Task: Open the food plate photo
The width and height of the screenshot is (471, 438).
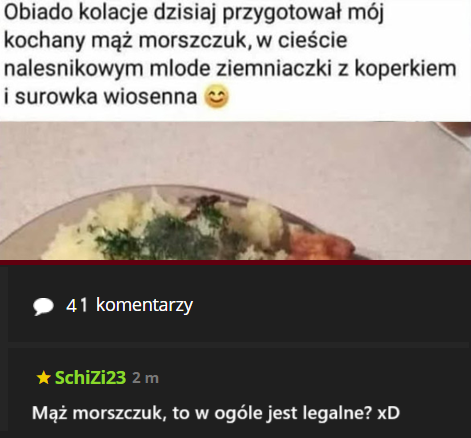Action: coord(235,191)
